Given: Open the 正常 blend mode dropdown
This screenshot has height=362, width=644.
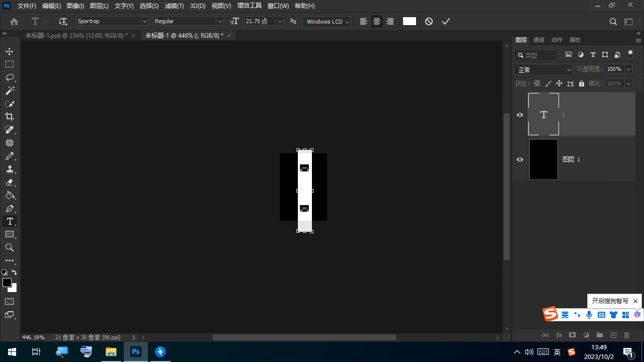Looking at the screenshot, I should (543, 70).
